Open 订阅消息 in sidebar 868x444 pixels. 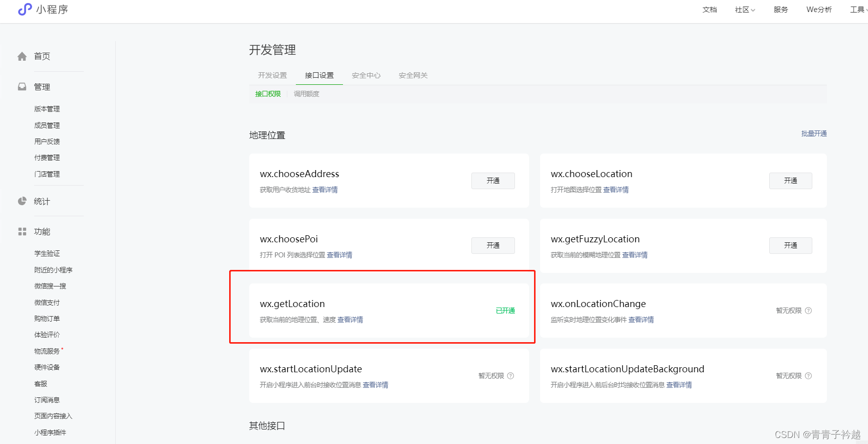[x=47, y=400]
